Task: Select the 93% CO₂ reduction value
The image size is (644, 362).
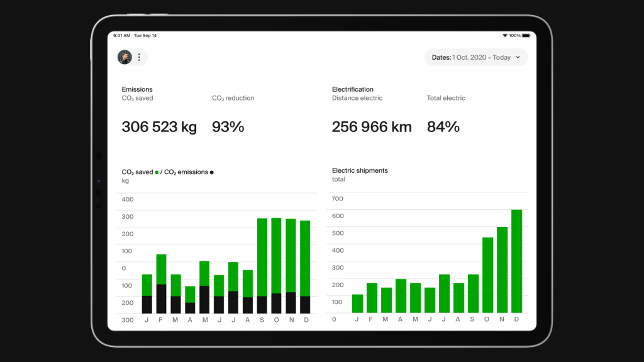Action: click(x=228, y=127)
